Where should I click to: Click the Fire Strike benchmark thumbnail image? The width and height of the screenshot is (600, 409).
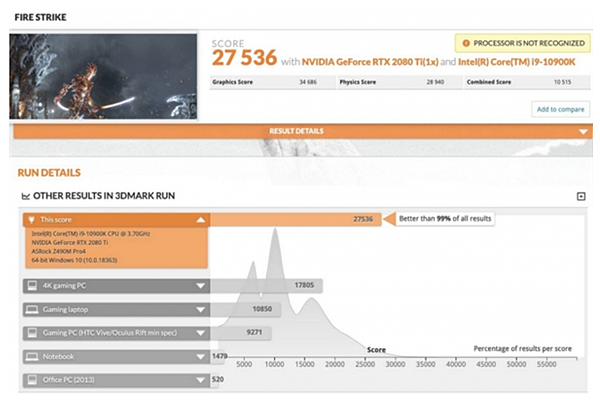[103, 76]
